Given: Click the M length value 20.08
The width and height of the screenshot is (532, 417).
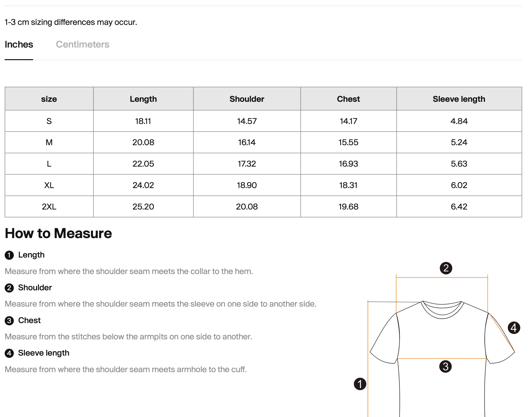Looking at the screenshot, I should (143, 142).
